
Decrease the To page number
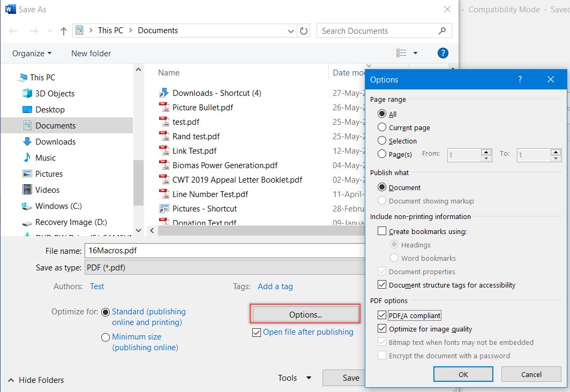556,159
